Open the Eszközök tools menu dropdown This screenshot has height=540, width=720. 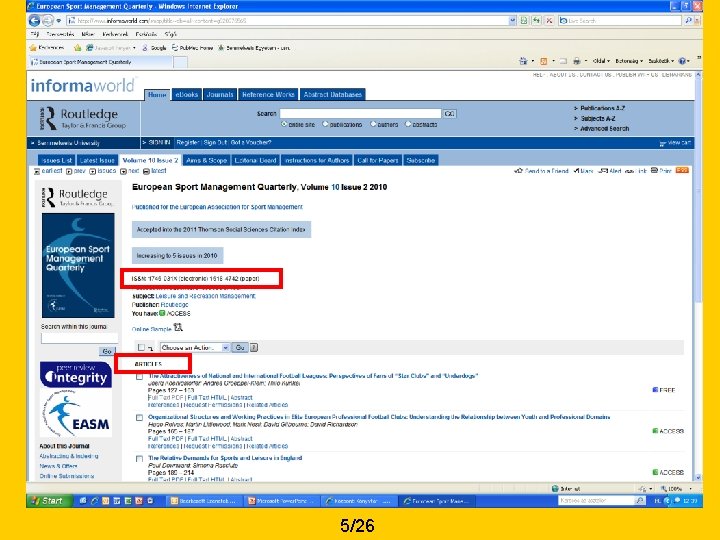click(661, 61)
